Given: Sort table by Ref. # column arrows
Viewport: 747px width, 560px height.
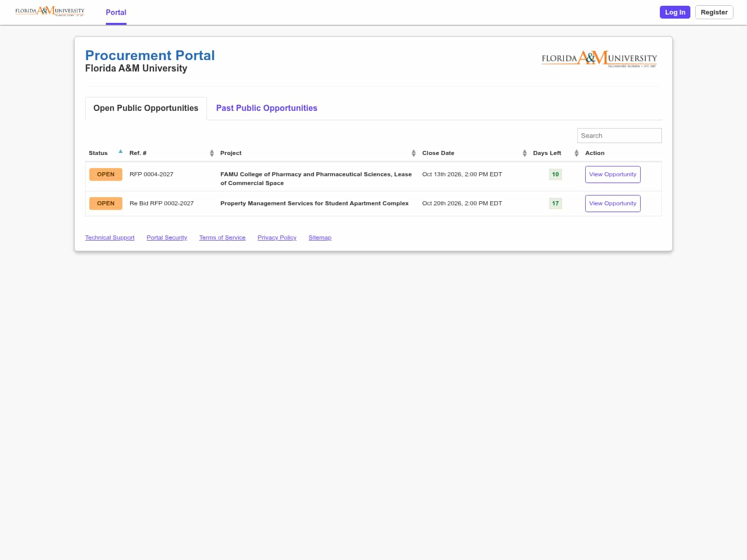Looking at the screenshot, I should [x=212, y=153].
